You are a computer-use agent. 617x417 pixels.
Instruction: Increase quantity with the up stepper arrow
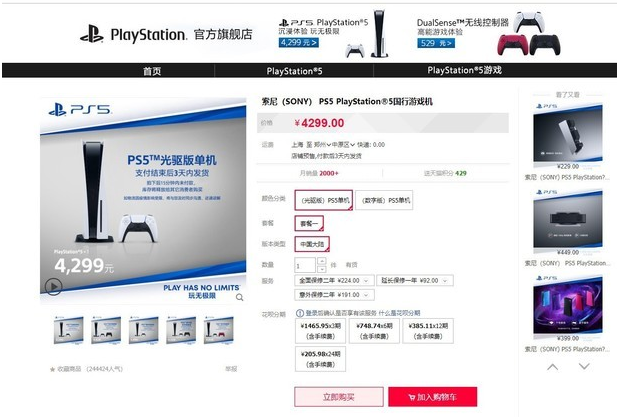[x=321, y=261]
